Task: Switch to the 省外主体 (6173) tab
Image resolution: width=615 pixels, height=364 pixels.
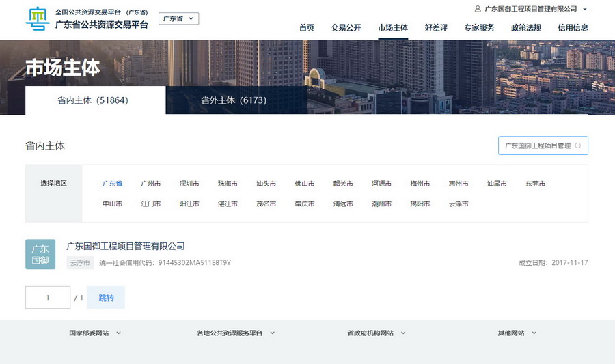Action: point(236,100)
